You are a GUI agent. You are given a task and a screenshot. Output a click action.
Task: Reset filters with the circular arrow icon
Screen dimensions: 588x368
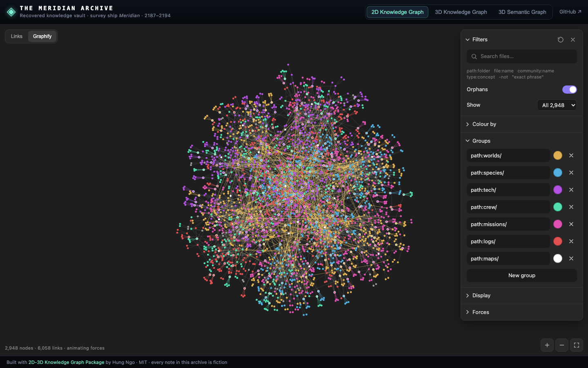561,40
